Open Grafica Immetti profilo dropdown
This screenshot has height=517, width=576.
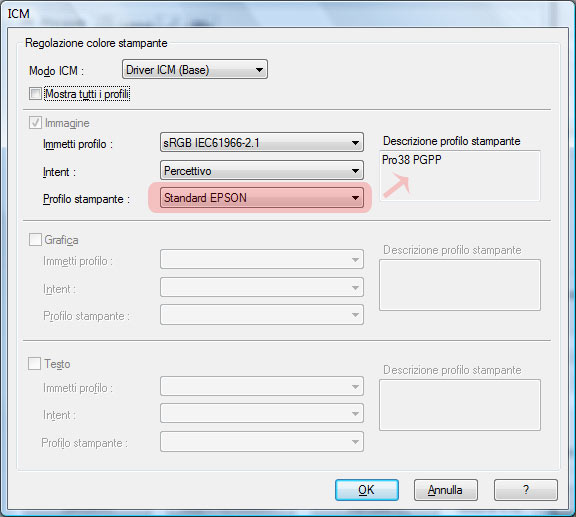coord(262,259)
